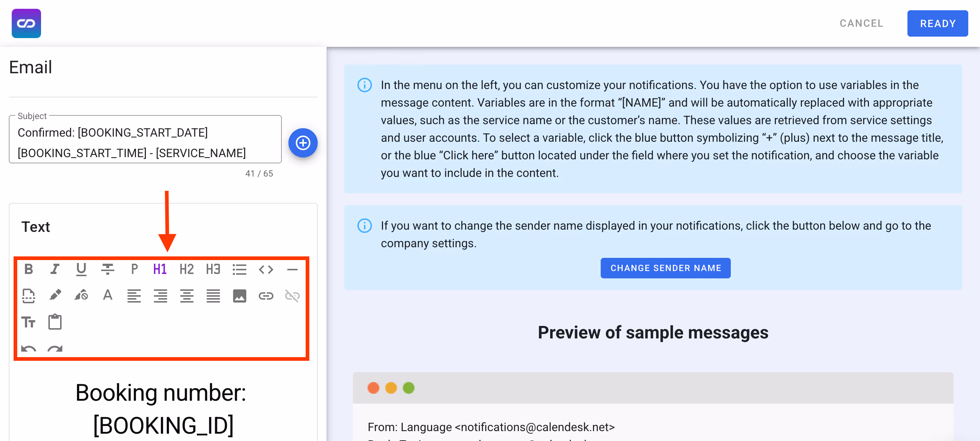Set paragraph style with the P button
This screenshot has height=441, width=980.
coord(134,269)
